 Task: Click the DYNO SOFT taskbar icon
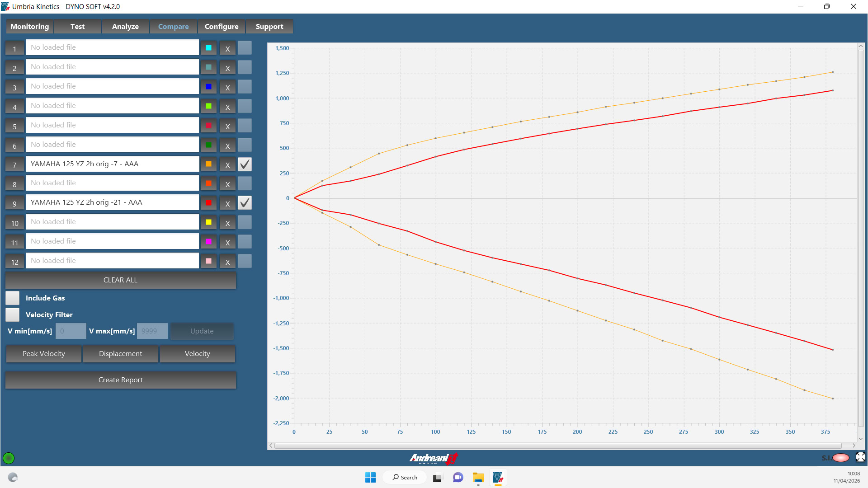(x=498, y=478)
